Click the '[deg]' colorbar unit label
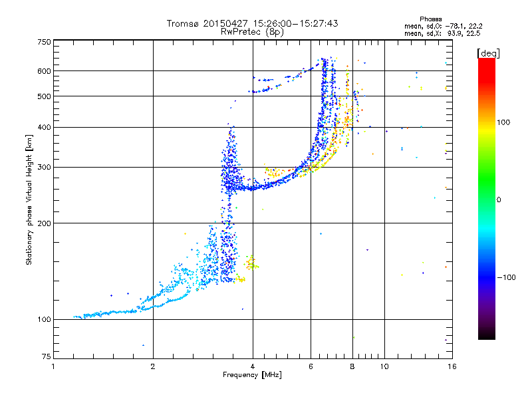 [488, 53]
